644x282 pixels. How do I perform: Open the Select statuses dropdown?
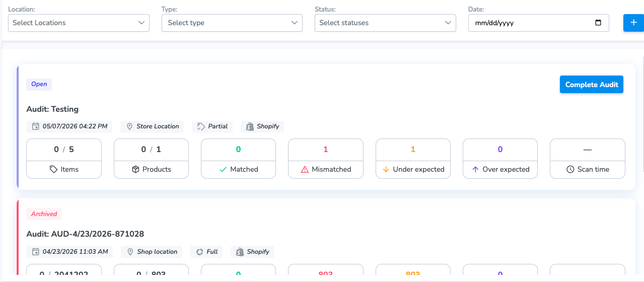[x=385, y=23]
